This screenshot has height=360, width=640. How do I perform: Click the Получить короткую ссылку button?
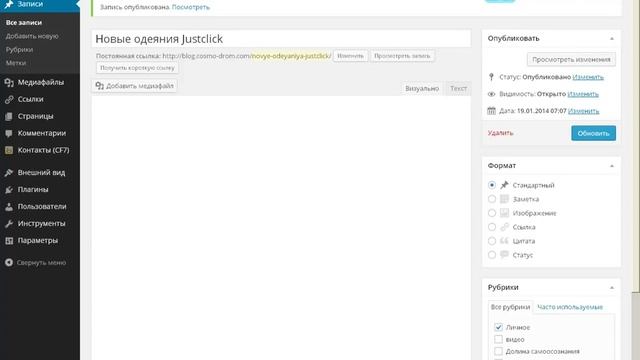point(137,68)
